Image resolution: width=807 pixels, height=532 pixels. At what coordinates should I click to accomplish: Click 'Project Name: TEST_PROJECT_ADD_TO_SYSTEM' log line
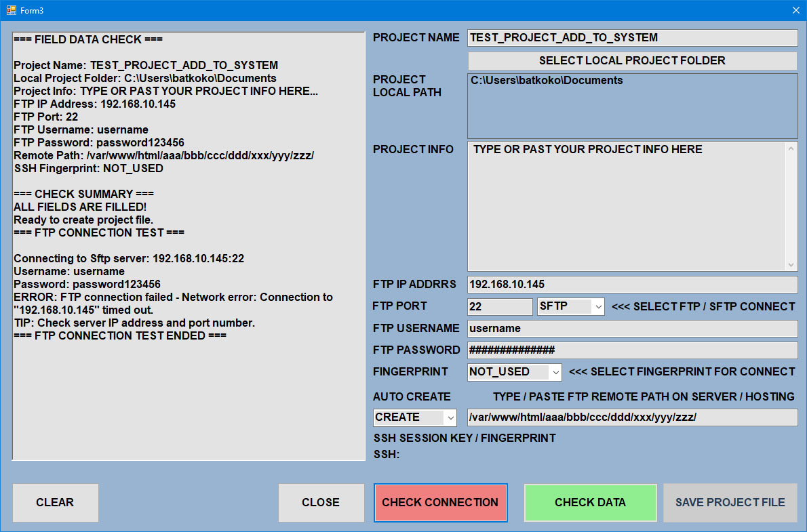146,65
